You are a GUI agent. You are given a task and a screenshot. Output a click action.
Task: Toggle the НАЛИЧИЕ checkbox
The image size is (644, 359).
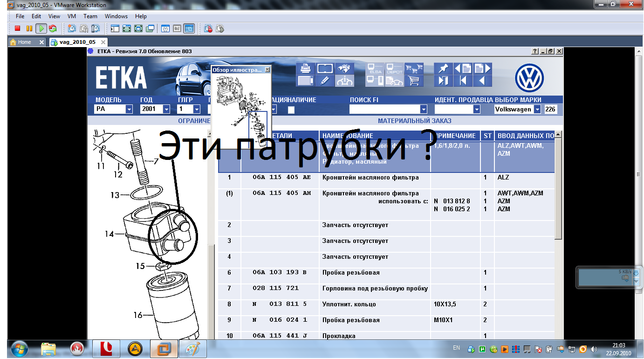pyautogui.click(x=291, y=110)
